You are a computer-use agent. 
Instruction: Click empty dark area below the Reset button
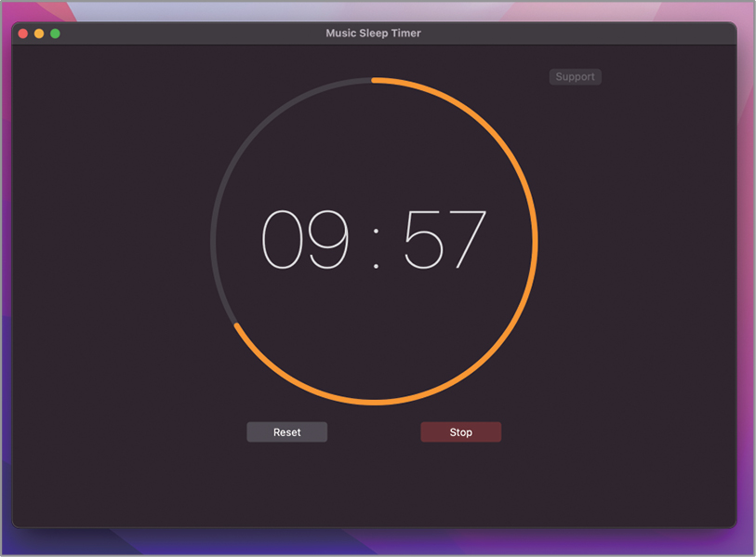286,484
